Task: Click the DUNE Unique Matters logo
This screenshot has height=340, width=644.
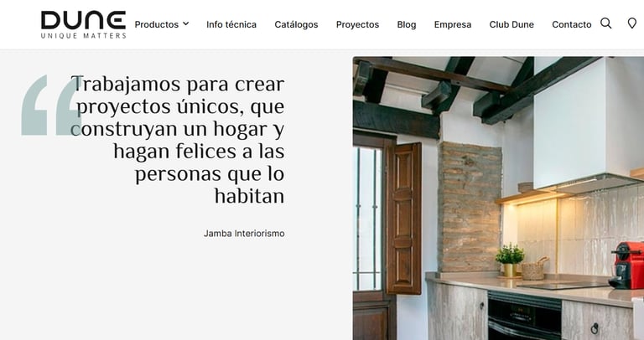Action: pyautogui.click(x=83, y=24)
